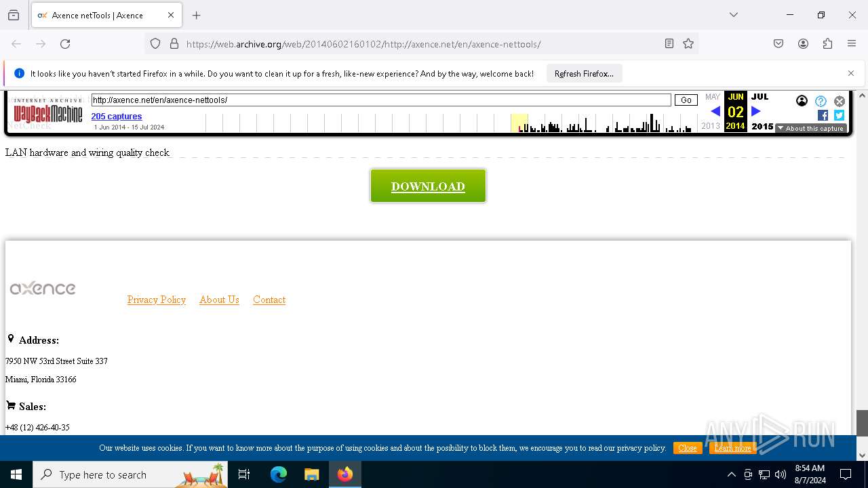
Task: Close the Axence netTools tab
Action: tap(171, 15)
